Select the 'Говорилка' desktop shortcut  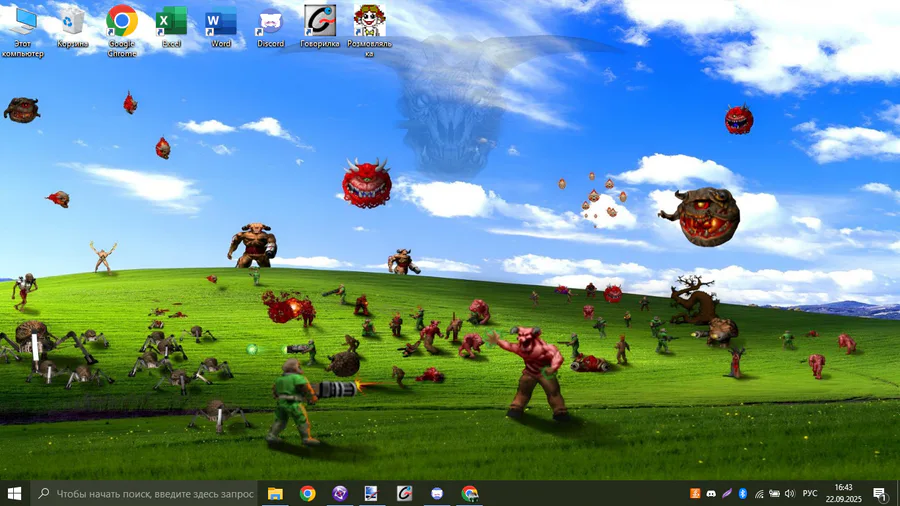tap(320, 27)
